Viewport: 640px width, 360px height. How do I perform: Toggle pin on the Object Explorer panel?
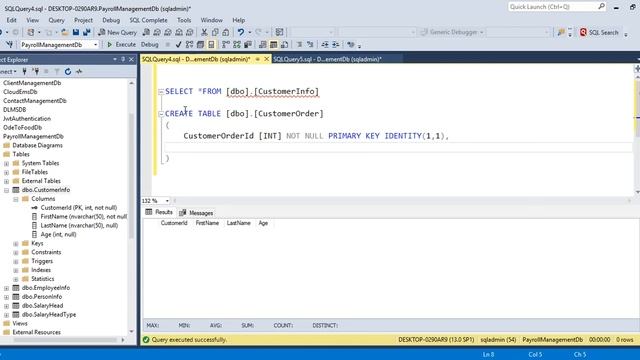(x=123, y=60)
